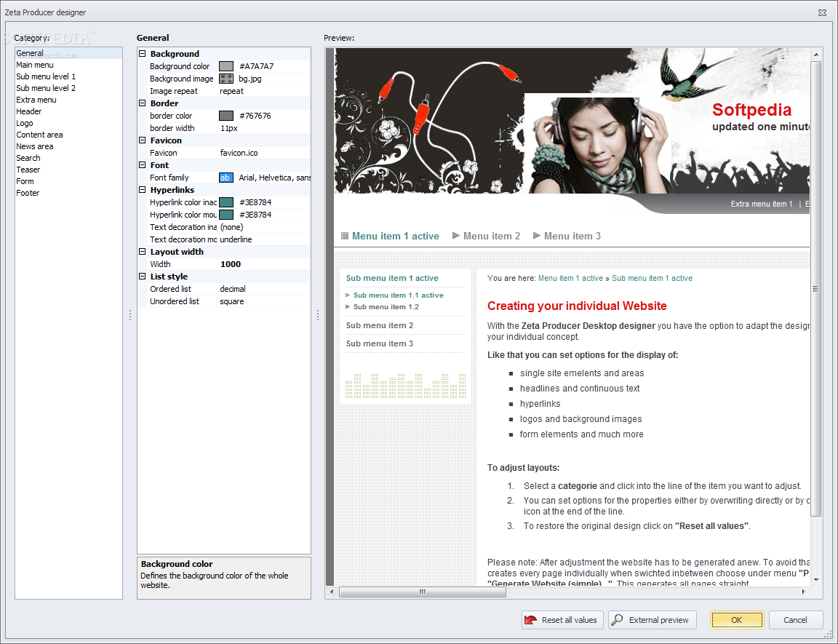Click the Text decoration inactive value '(none)'

pos(231,227)
